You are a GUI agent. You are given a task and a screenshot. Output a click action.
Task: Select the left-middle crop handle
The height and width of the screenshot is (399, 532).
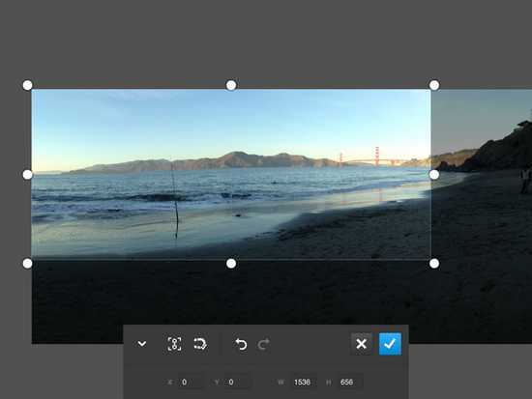27,175
